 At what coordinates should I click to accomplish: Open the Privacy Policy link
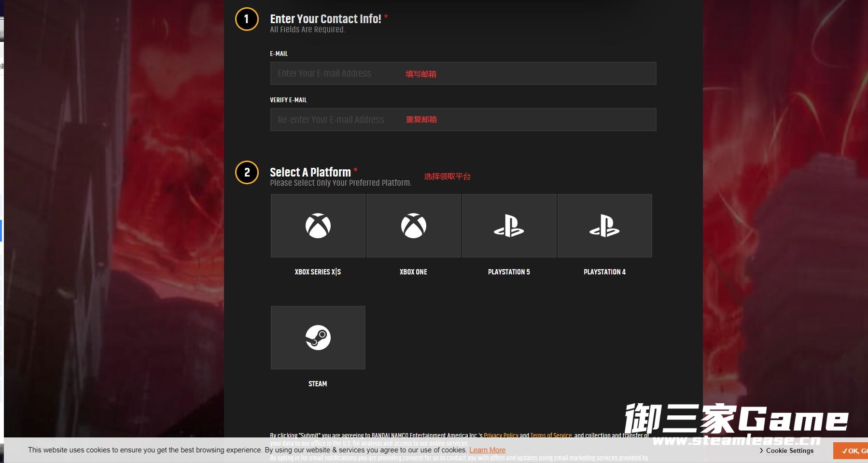pos(501,436)
